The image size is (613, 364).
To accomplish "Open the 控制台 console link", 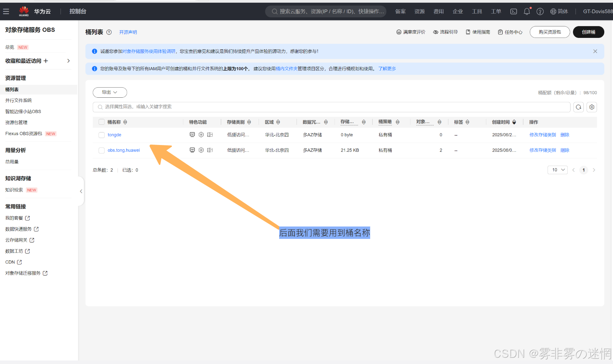I will pos(78,11).
